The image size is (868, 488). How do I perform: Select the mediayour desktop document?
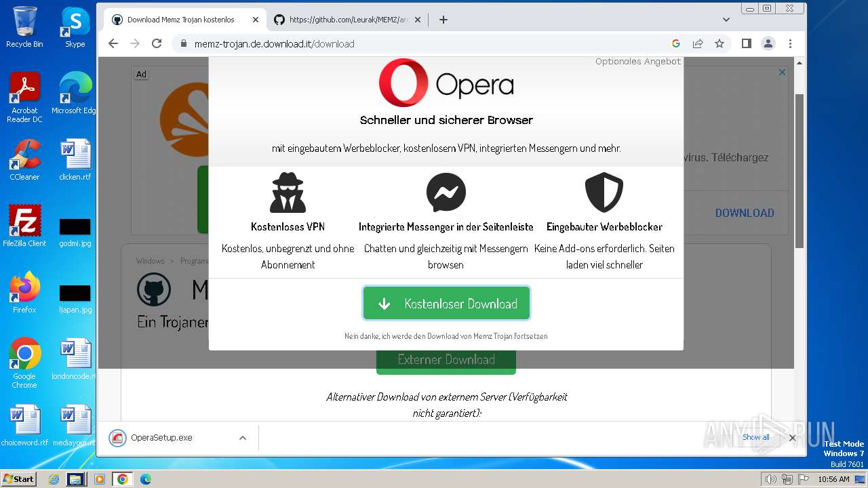click(x=74, y=426)
